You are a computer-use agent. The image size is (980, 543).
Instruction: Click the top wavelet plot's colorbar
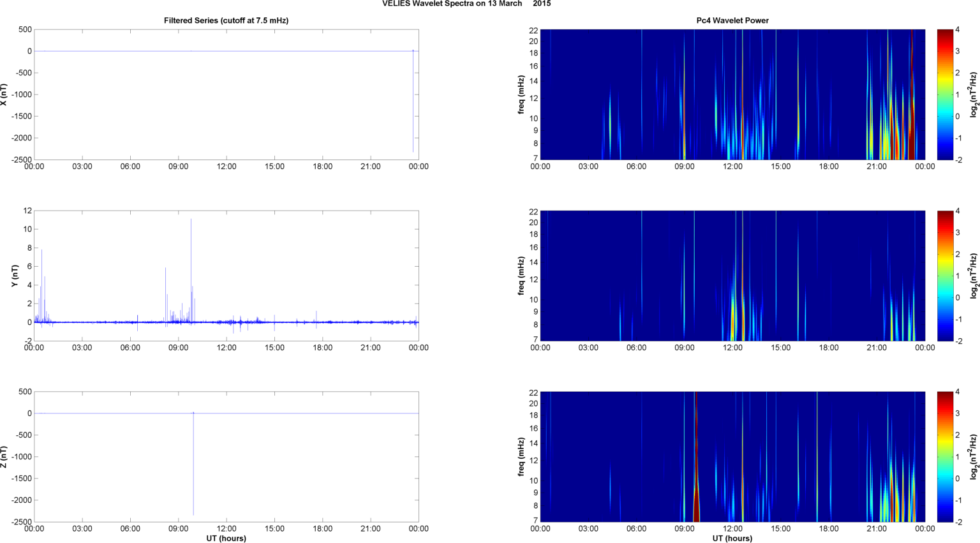[945, 94]
